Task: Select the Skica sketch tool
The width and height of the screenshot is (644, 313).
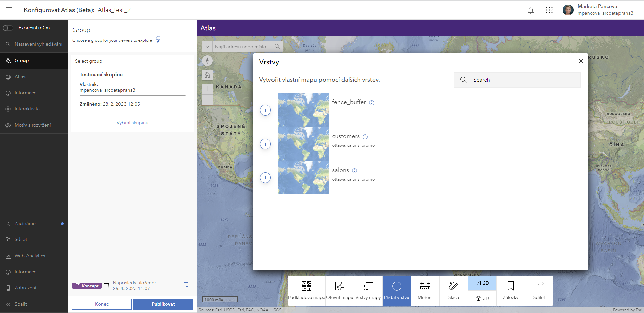Action: coord(453,291)
